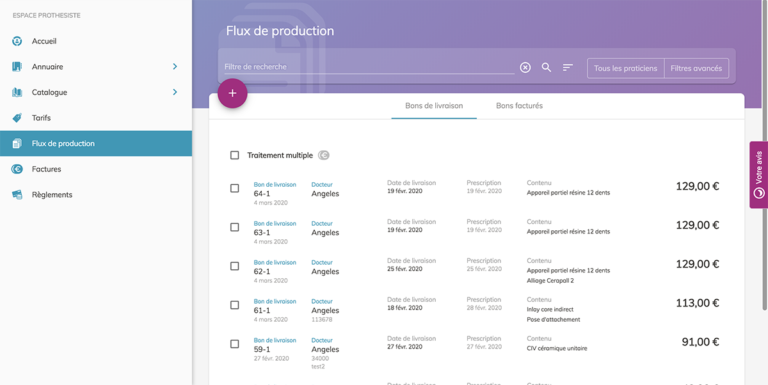
Task: Click the prescription date 28 févr. 2020
Action: pos(484,308)
